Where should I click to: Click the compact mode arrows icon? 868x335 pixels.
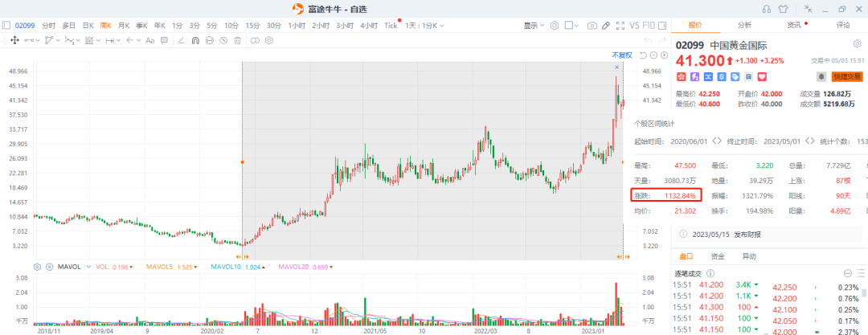(809, 8)
